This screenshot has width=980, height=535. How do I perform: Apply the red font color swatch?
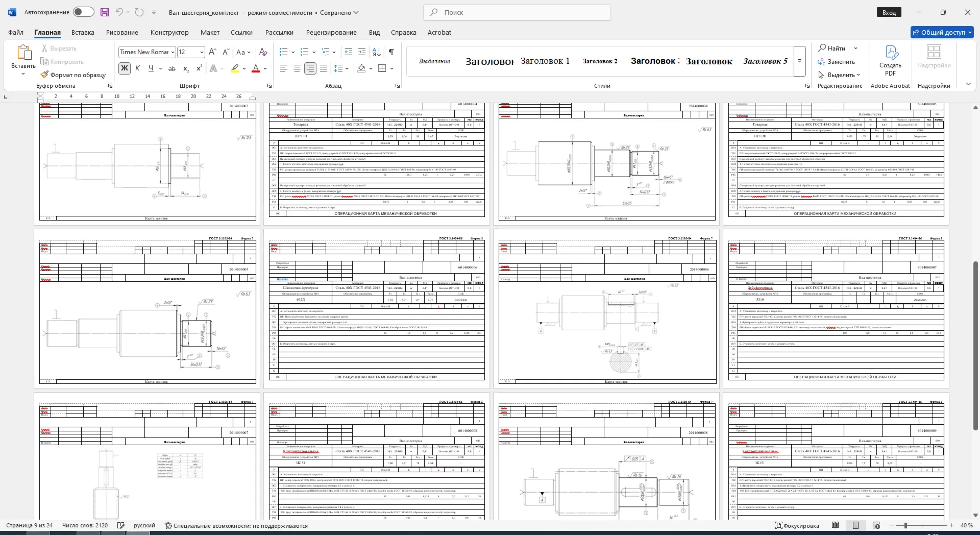[x=256, y=68]
